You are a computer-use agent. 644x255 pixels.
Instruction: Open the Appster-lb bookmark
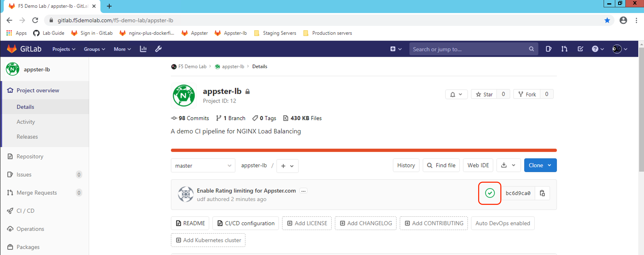tap(231, 33)
